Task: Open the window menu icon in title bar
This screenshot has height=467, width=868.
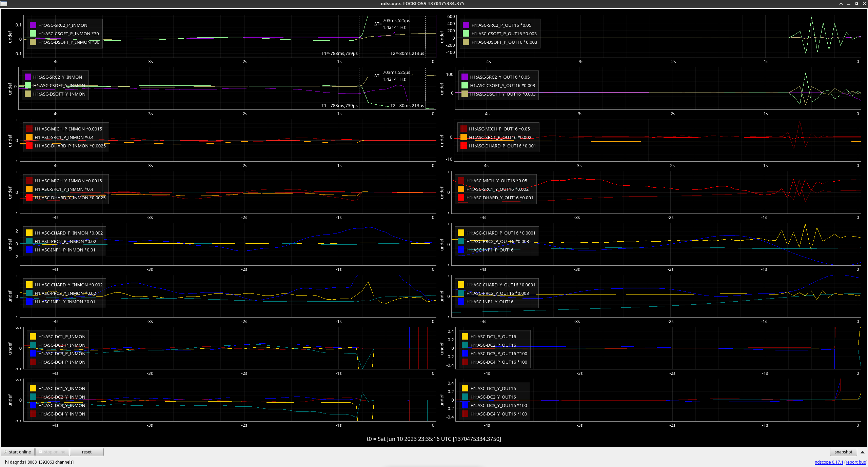Action: click(4, 3)
